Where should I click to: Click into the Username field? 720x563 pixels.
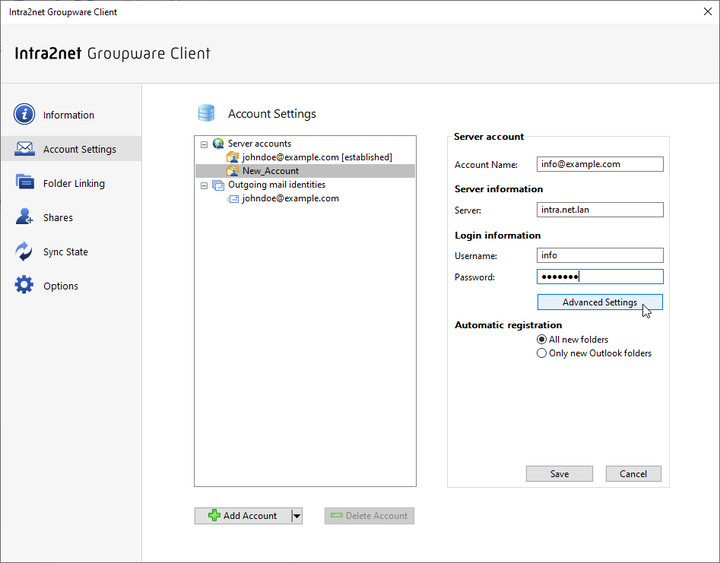(x=600, y=255)
